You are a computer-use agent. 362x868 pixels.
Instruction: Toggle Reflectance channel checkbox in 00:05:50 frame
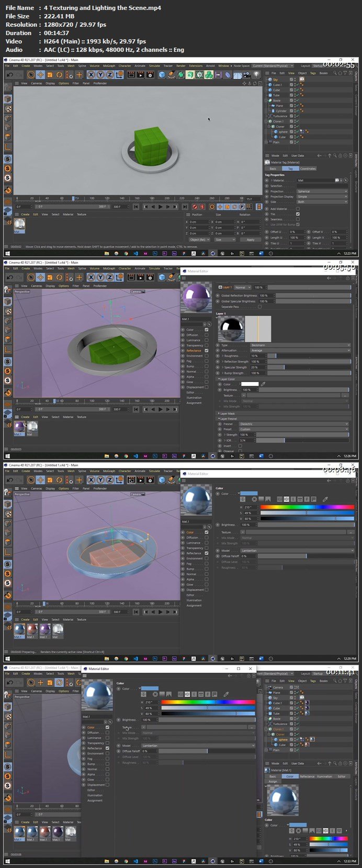tap(207, 351)
